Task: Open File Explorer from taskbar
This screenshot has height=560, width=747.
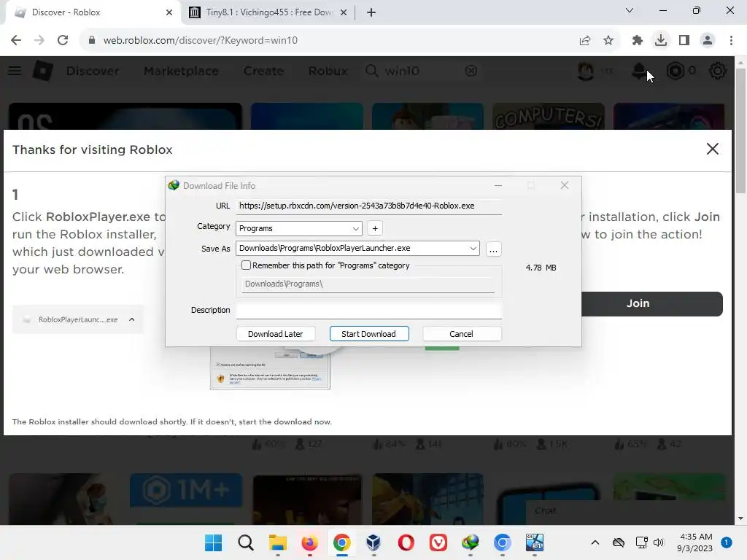Action: coord(278,542)
